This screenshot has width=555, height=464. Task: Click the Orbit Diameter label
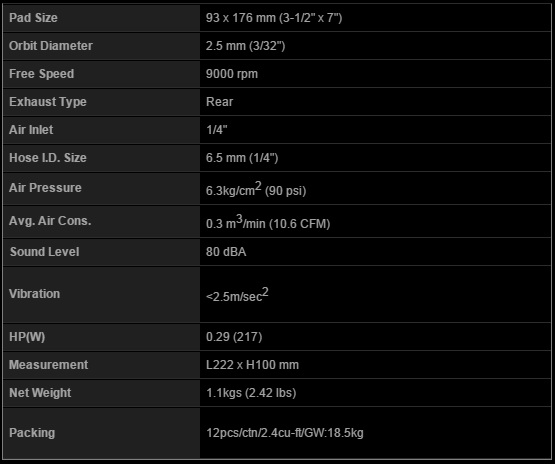(x=51, y=46)
